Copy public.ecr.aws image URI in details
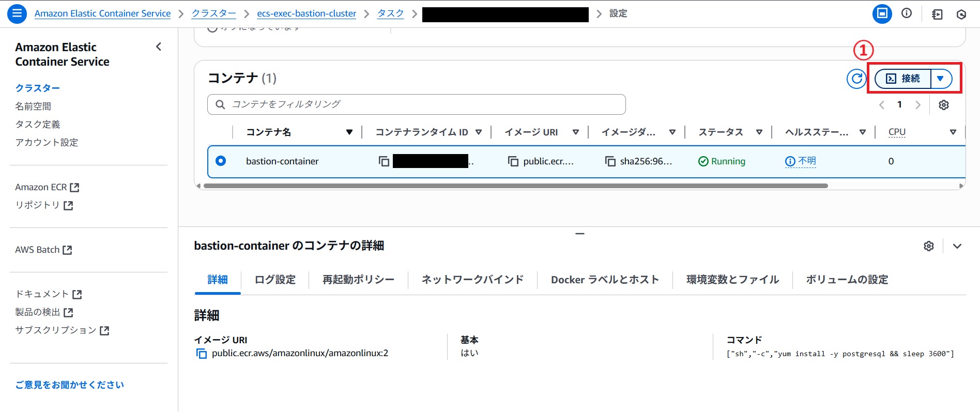980x412 pixels. click(x=202, y=354)
